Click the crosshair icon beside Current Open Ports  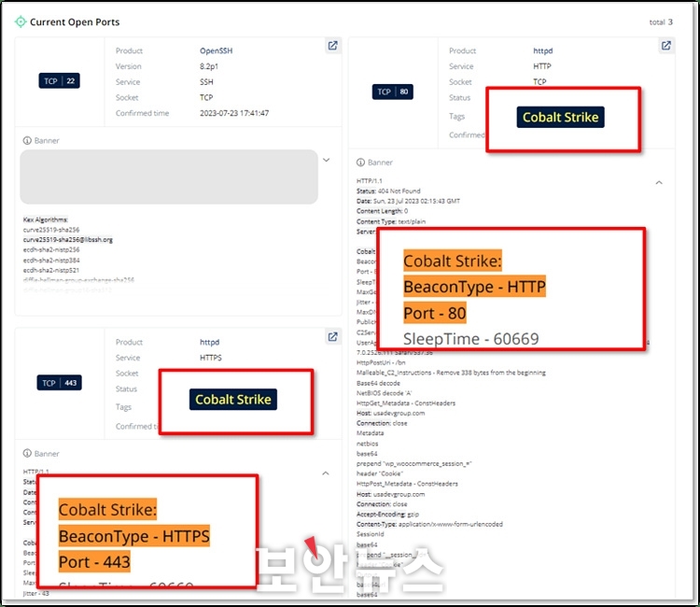(21, 21)
